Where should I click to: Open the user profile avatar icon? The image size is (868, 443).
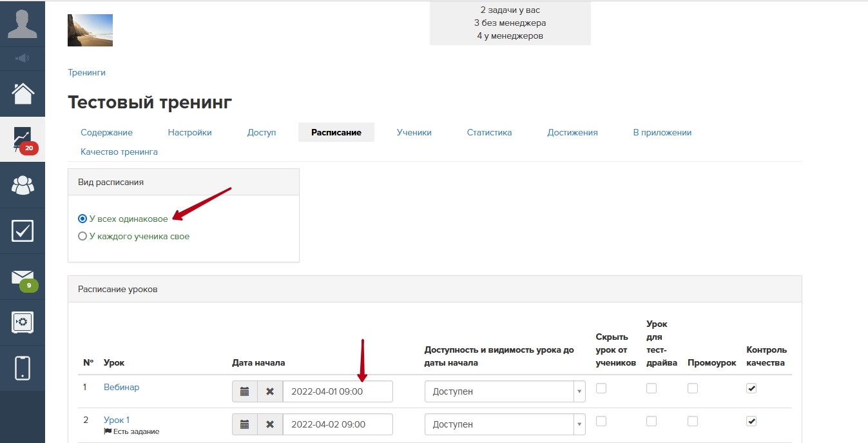(x=23, y=24)
